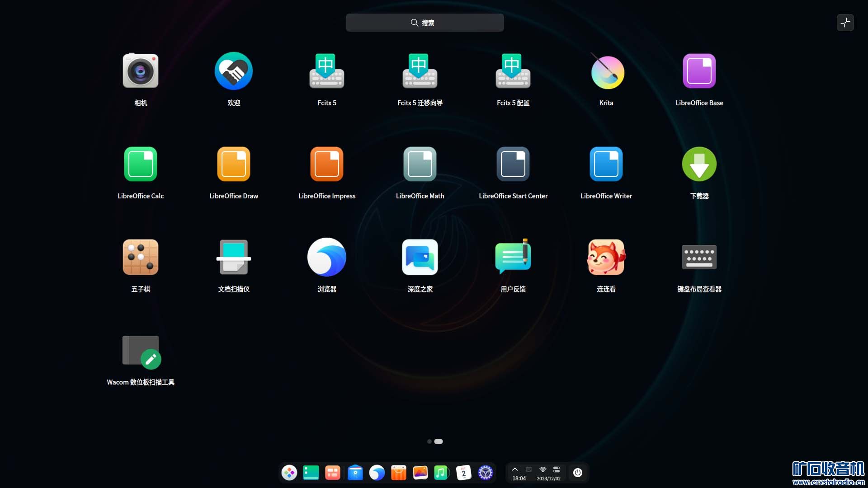The width and height of the screenshot is (868, 488).
Task: Open the Wi-Fi network tray icon
Action: [542, 469]
